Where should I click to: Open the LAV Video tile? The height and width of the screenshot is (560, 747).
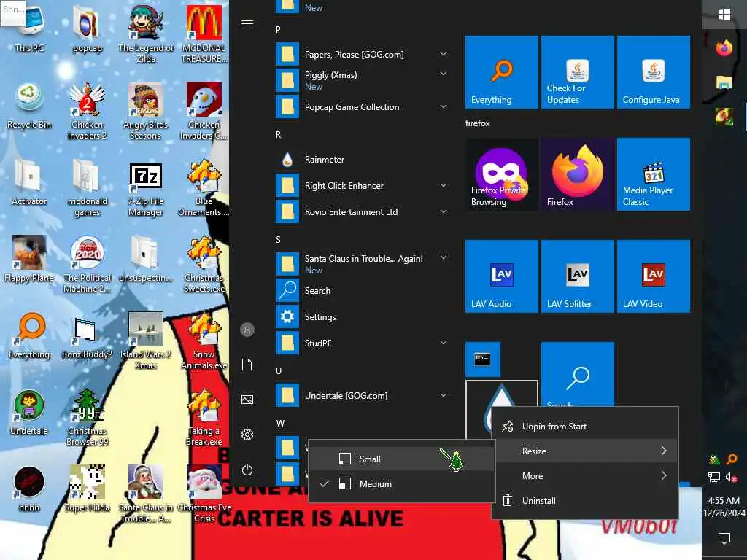tap(653, 276)
